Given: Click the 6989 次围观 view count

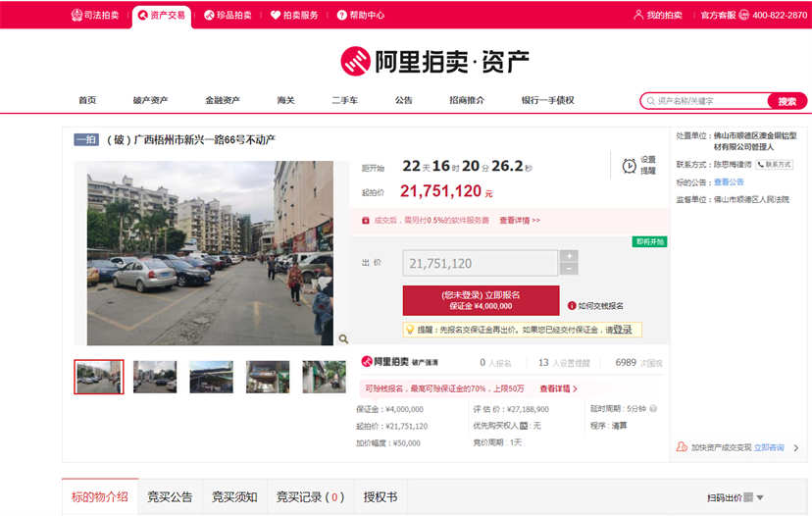Looking at the screenshot, I should [638, 363].
